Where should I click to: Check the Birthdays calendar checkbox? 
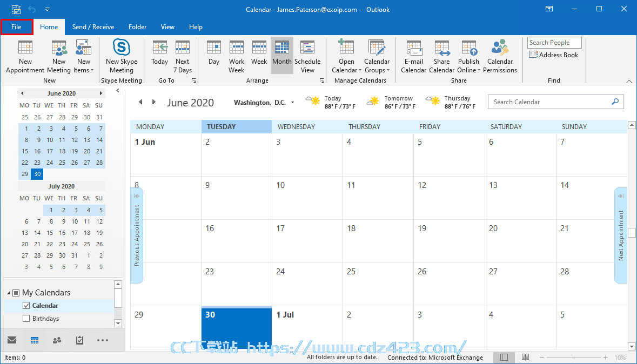26,319
